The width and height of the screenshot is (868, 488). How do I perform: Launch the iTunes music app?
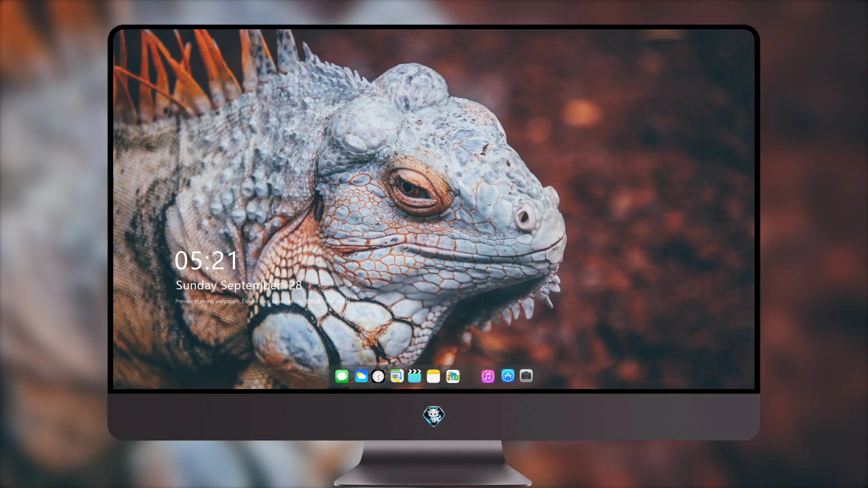click(488, 376)
